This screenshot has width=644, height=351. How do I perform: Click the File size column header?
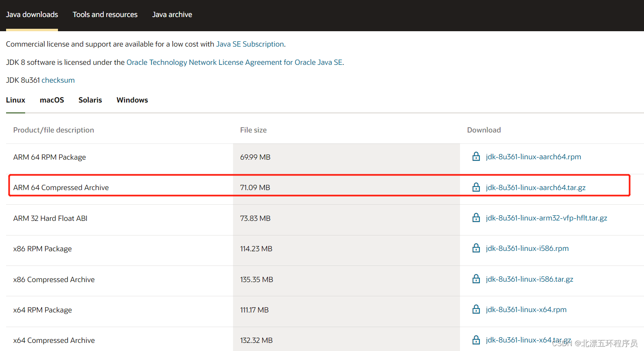253,130
